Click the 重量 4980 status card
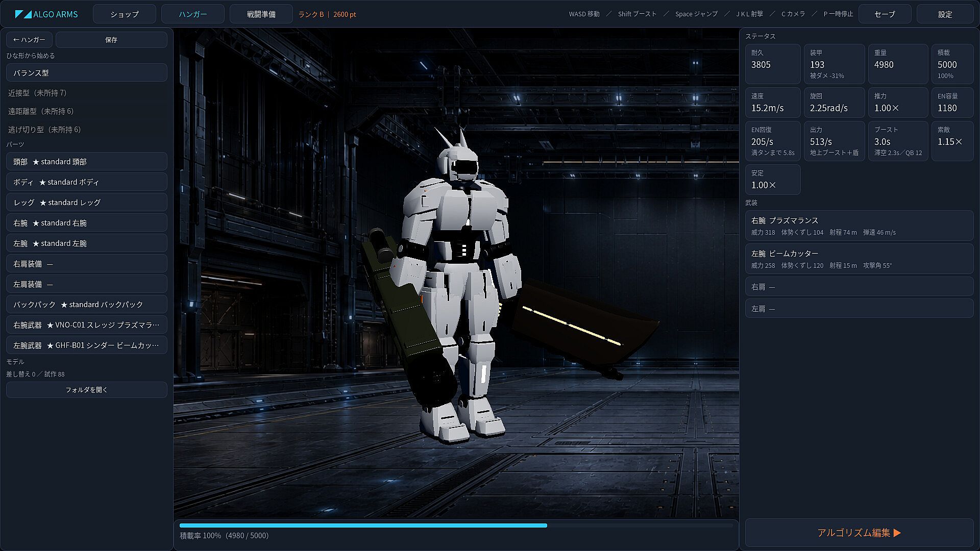980x551 pixels. coord(898,64)
